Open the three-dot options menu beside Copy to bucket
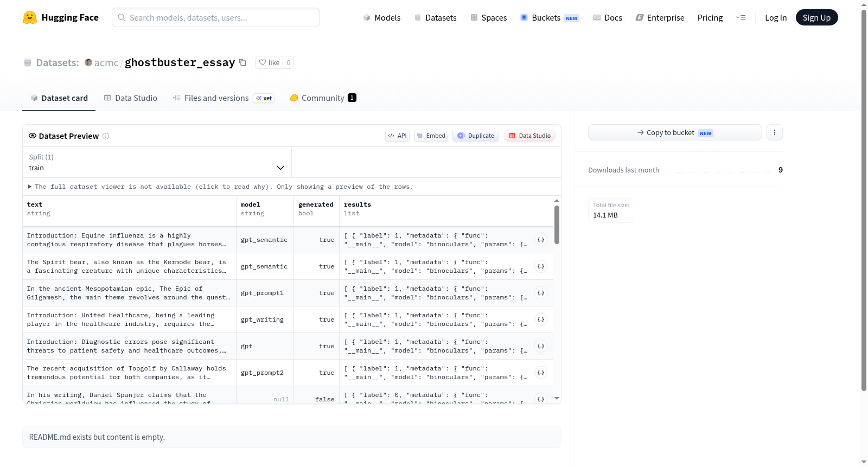 [x=775, y=132]
